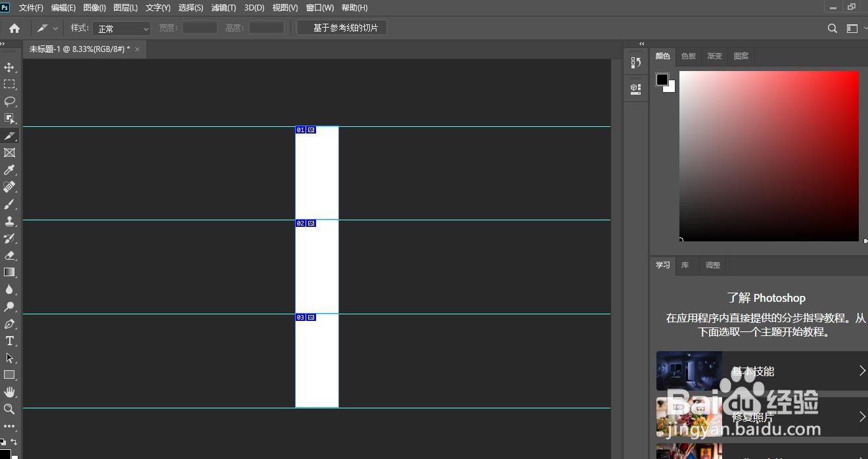Screen dimensions: 868x459
Task: Open the 选择(S) menu
Action: coord(191,8)
